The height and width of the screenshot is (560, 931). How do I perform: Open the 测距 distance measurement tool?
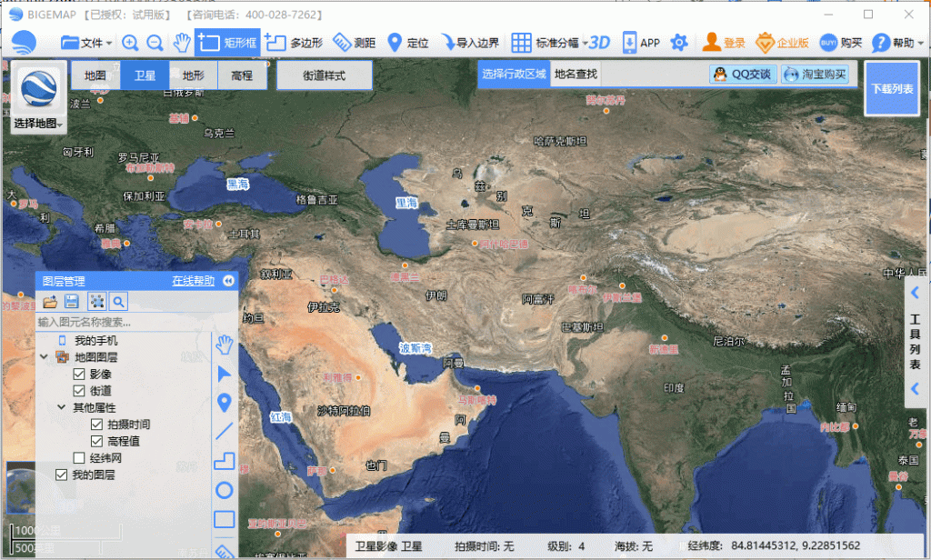click(356, 42)
